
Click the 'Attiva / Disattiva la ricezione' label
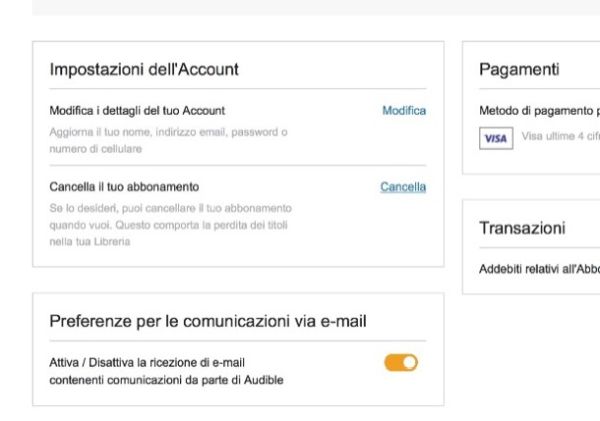pos(147,361)
